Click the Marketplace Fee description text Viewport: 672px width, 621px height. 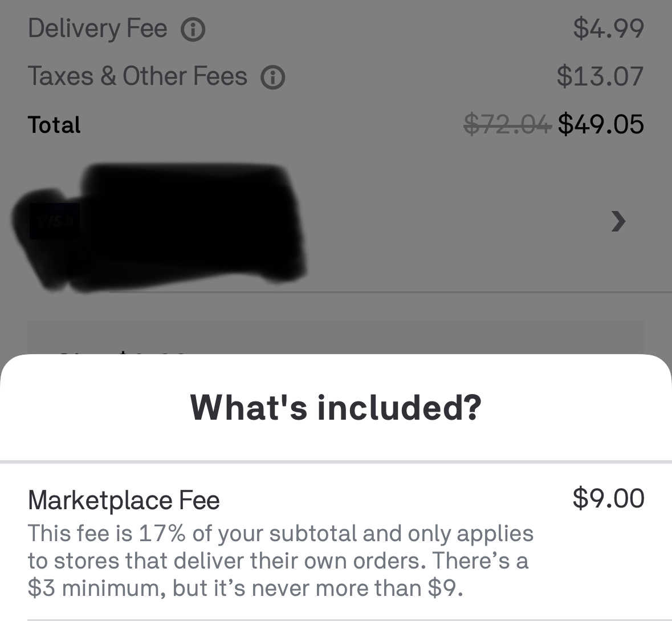pyautogui.click(x=280, y=561)
